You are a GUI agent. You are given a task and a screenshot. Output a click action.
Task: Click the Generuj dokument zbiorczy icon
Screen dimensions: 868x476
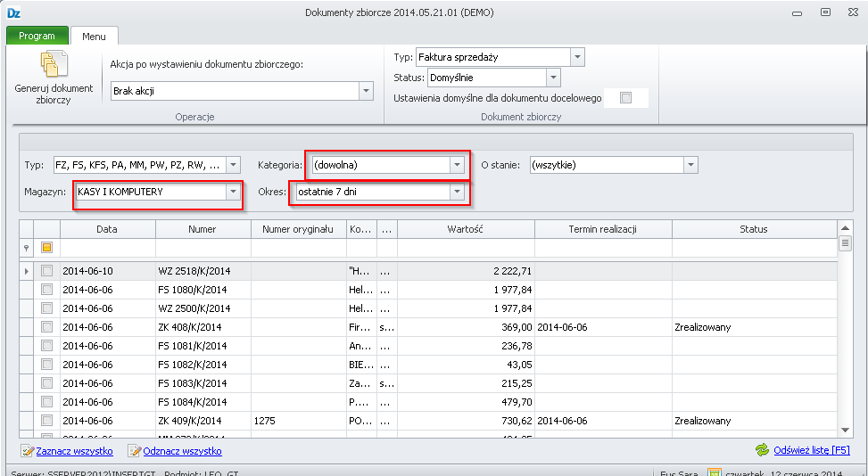coord(54,64)
